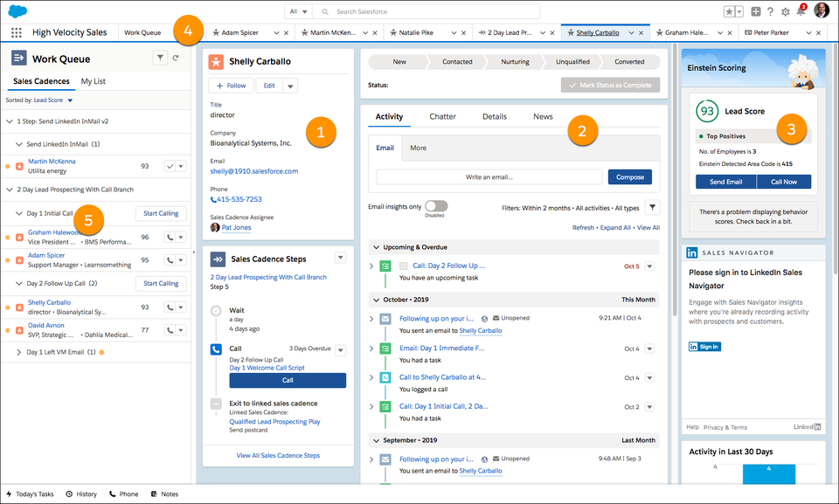Image resolution: width=839 pixels, height=504 pixels.
Task: Switch to the Chatter tab
Action: (x=442, y=116)
